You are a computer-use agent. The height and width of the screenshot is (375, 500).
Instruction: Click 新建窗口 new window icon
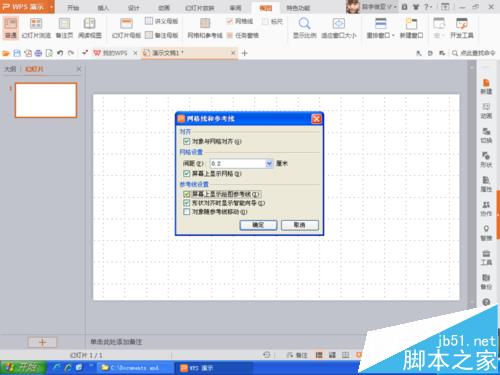pyautogui.click(x=411, y=24)
